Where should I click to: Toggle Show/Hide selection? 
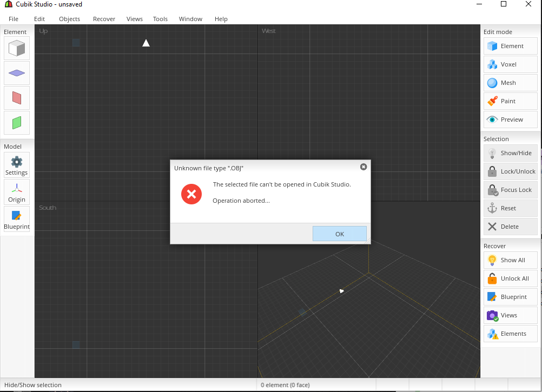pyautogui.click(x=510, y=153)
